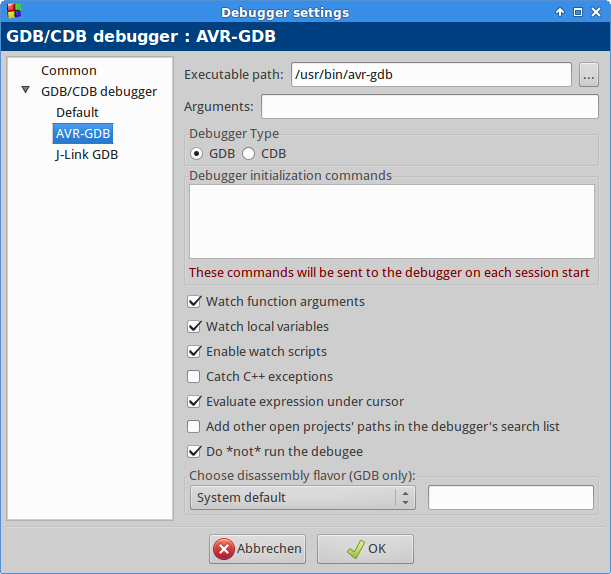Click the red warning text about session start
Screen dimensions: 611x574
point(389,272)
